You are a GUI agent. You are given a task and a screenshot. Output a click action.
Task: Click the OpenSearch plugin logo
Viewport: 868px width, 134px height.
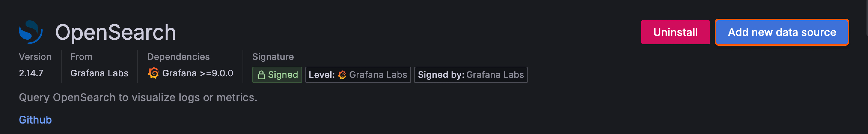pyautogui.click(x=31, y=32)
